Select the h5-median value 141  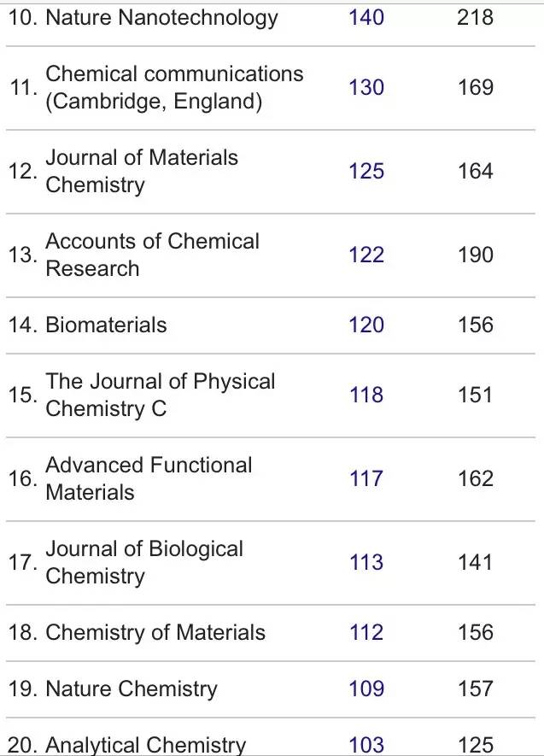475,562
